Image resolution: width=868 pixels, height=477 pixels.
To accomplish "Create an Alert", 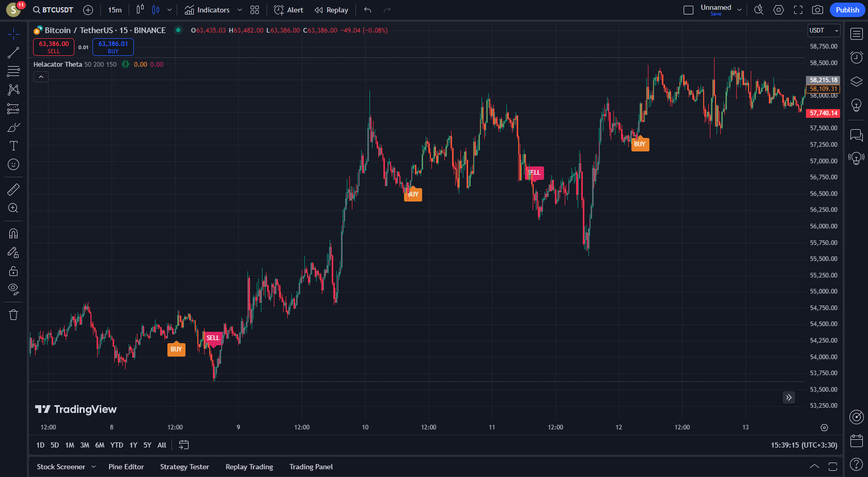I will coord(289,10).
